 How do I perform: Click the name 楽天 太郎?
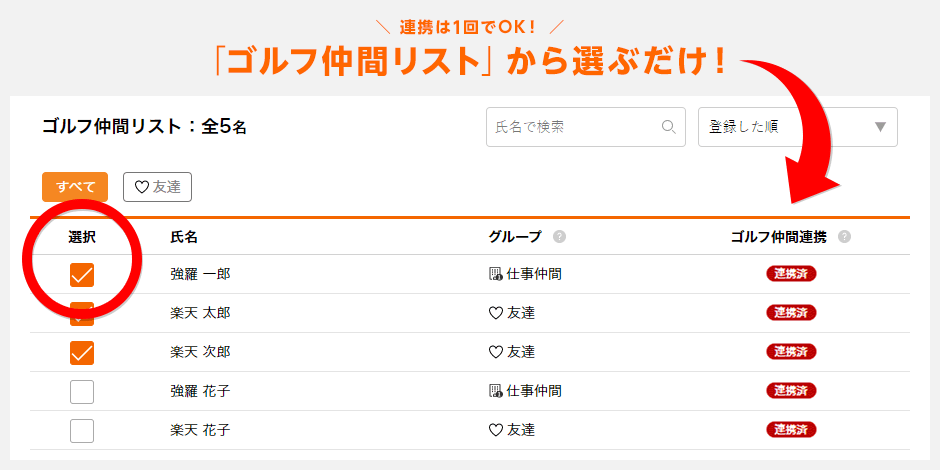coord(200,313)
